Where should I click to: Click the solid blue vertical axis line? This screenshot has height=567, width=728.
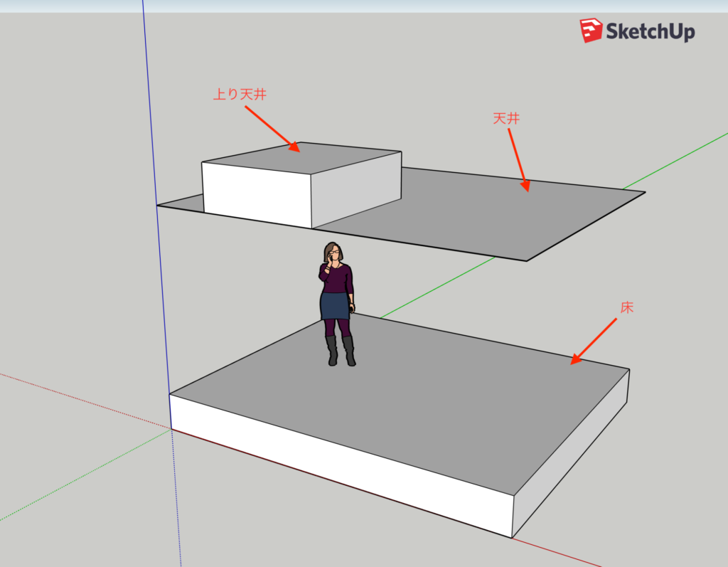(150, 107)
